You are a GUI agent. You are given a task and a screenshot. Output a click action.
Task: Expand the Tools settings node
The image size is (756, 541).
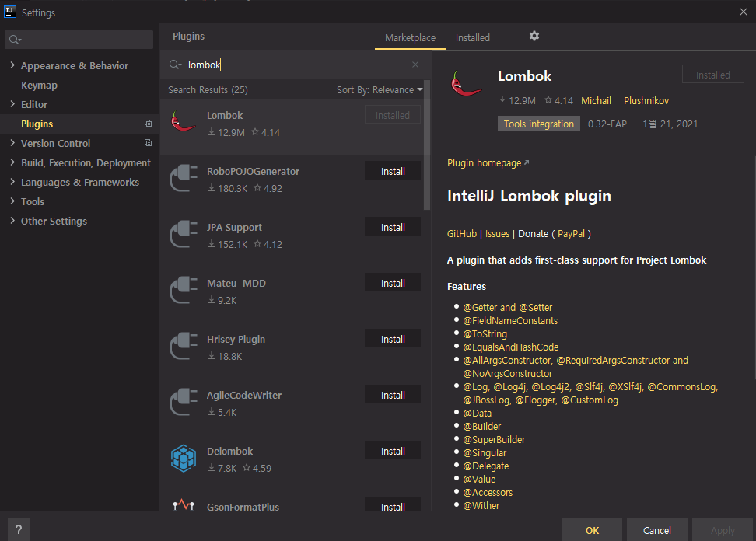(x=12, y=201)
